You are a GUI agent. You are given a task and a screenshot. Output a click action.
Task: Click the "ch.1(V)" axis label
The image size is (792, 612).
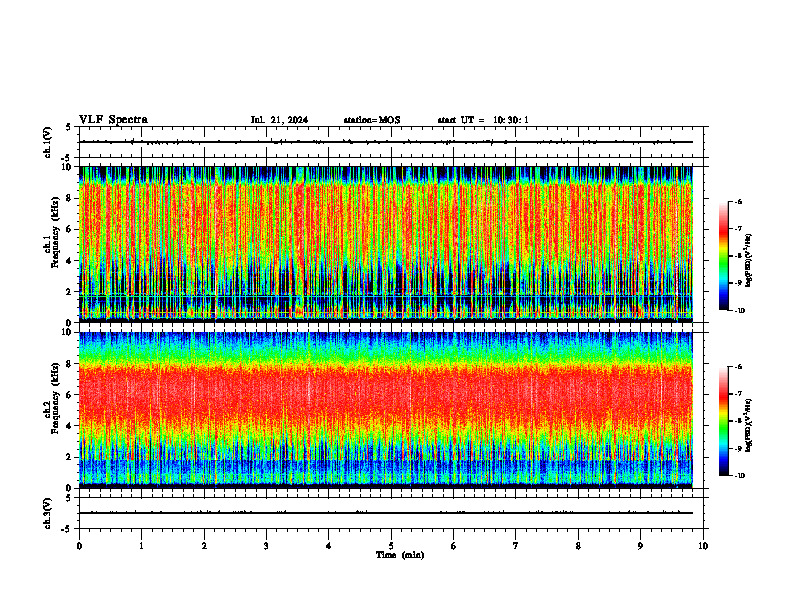coord(48,142)
